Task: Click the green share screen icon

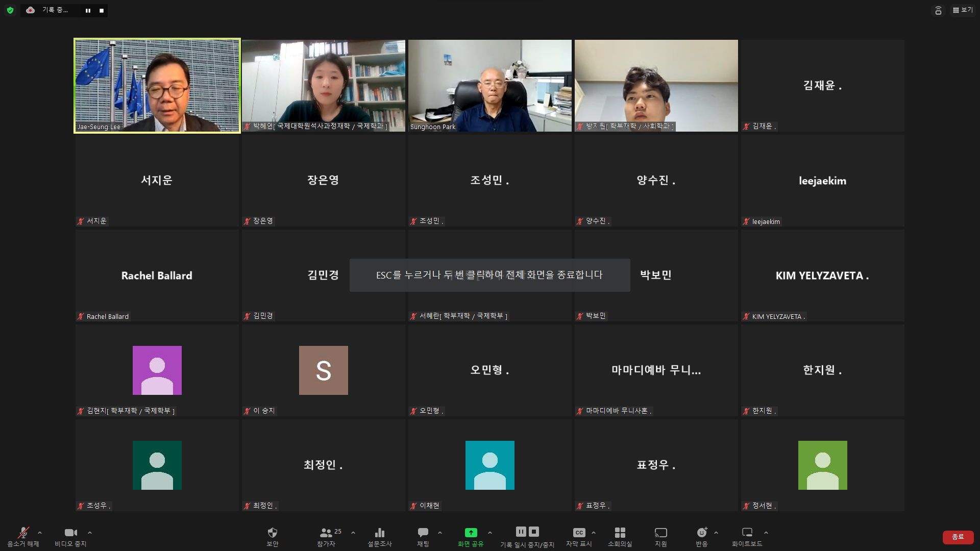Action: (x=471, y=533)
